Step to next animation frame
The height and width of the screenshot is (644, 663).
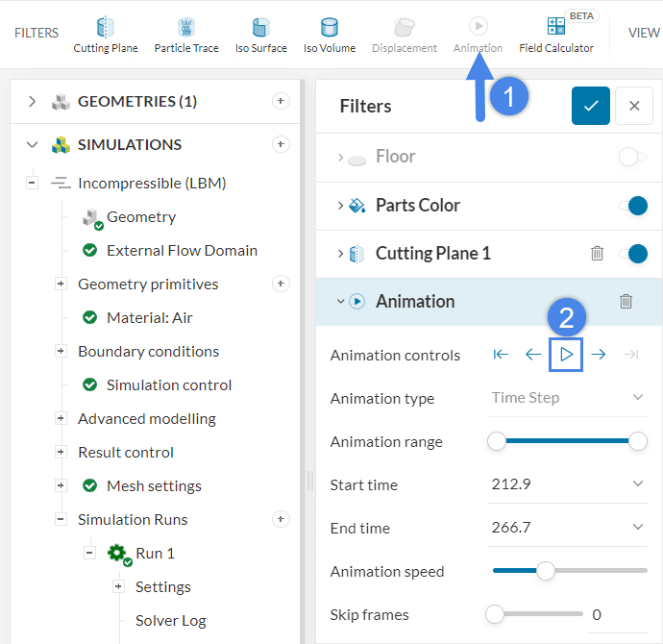coord(599,355)
